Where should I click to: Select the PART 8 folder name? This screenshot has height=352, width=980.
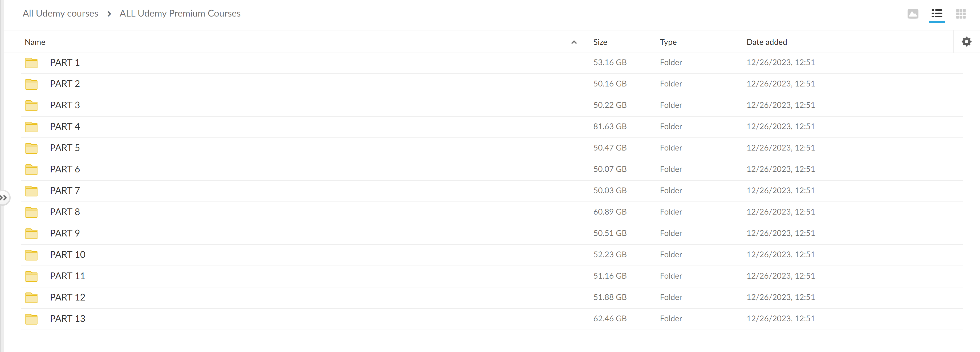pyautogui.click(x=65, y=212)
